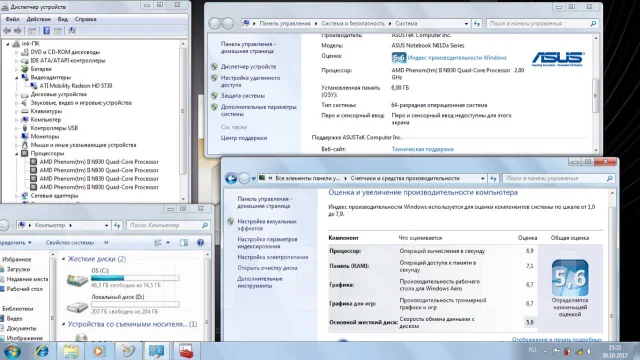Click refresh button beside System window address bar
Viewport: 640px width, 360px height.
click(477, 24)
